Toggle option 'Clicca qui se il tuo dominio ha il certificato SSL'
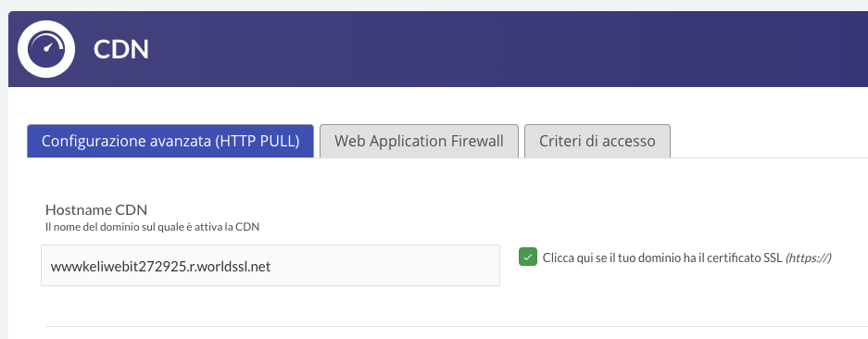Image resolution: width=868 pixels, height=339 pixels. pyautogui.click(x=527, y=257)
